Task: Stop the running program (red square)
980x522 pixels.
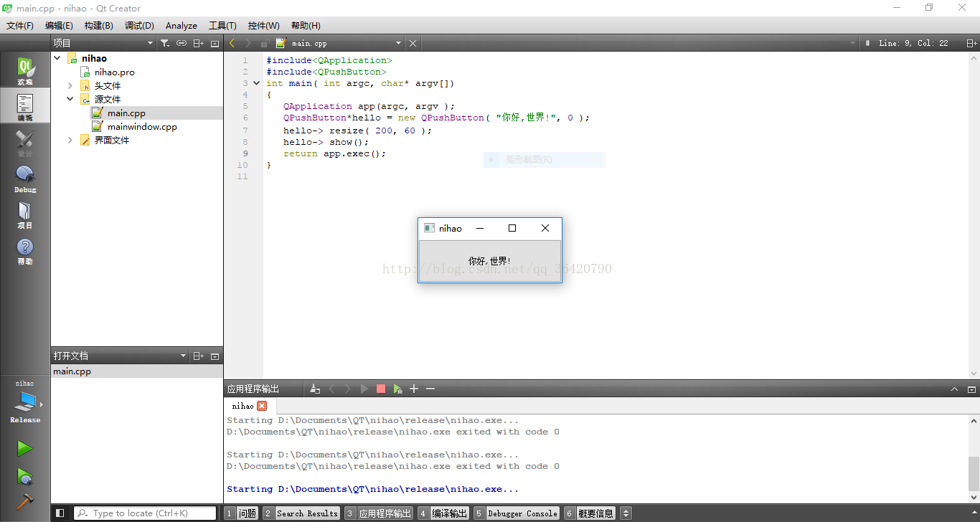Action: pos(381,389)
